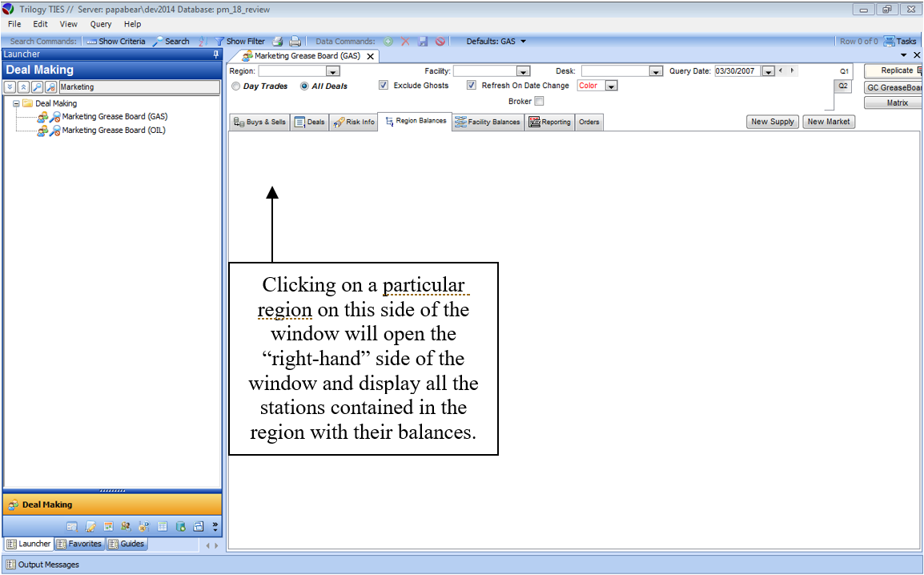Open the Color dropdown selector
This screenshot has height=575, width=924.
coord(611,86)
